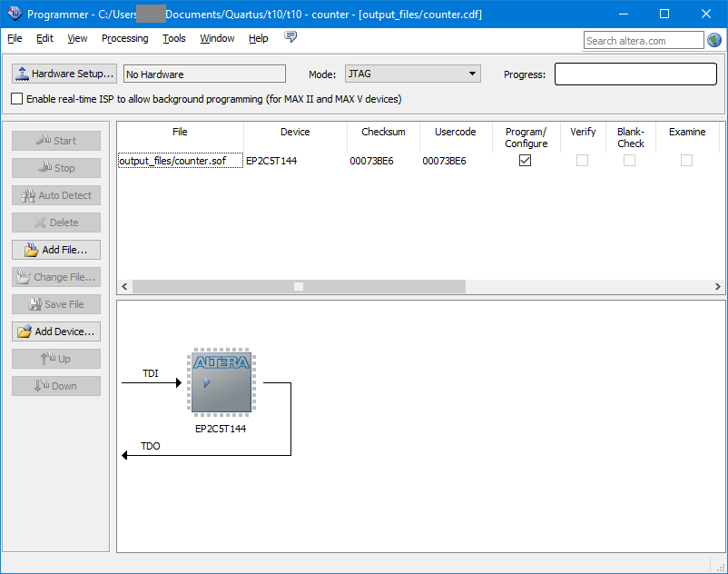Viewport: 728px width, 574px height.
Task: Open the Add Device dialog
Action: pos(56,332)
